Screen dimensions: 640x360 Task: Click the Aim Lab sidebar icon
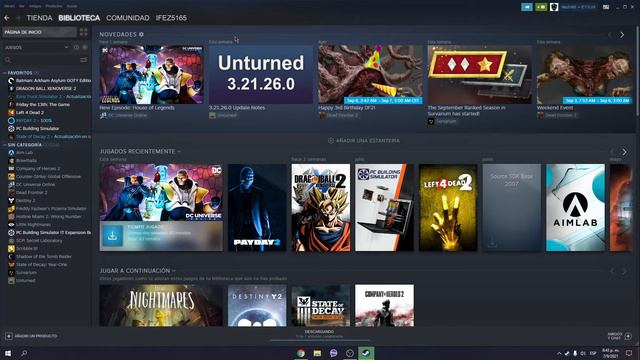pyautogui.click(x=11, y=153)
